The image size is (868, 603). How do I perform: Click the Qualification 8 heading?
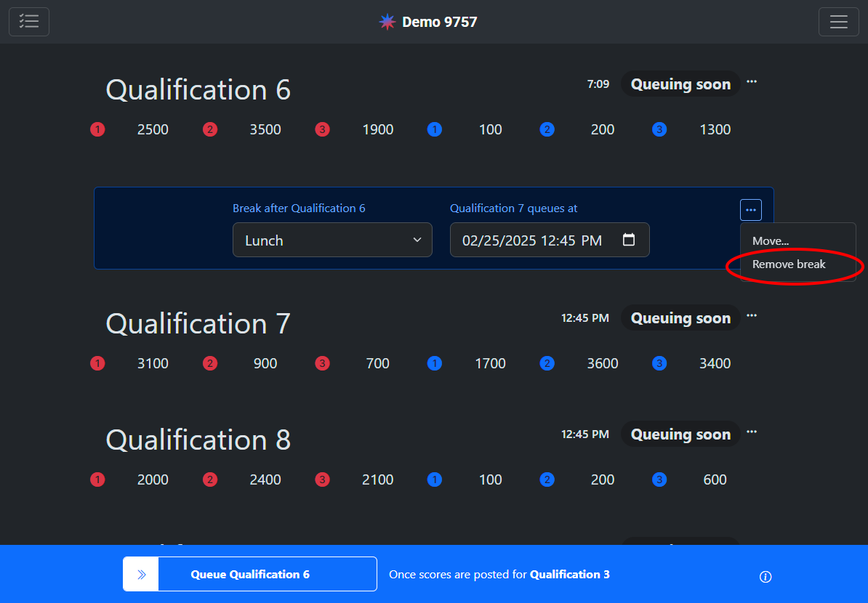click(x=198, y=440)
